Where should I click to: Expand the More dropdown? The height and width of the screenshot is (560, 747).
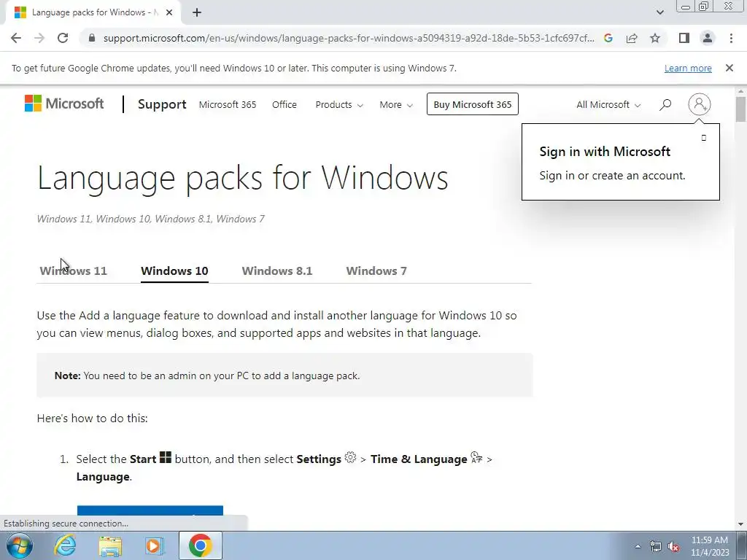(396, 104)
